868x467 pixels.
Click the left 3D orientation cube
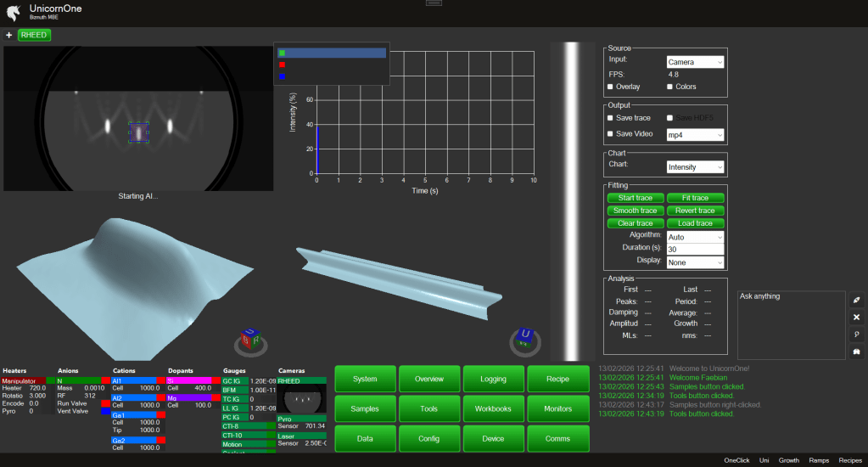point(249,340)
